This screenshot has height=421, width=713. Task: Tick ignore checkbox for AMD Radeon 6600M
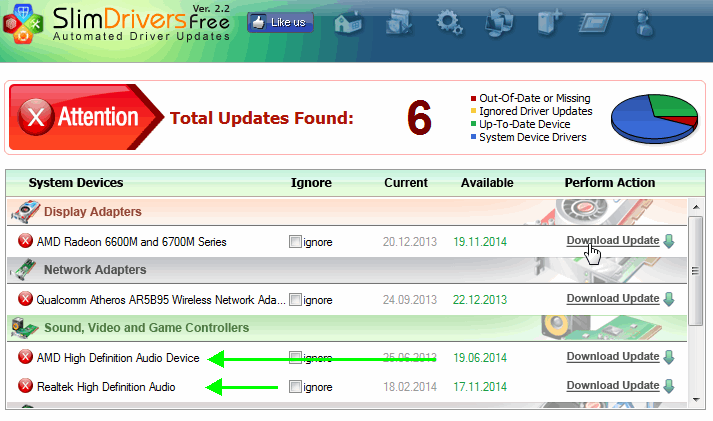pos(295,242)
